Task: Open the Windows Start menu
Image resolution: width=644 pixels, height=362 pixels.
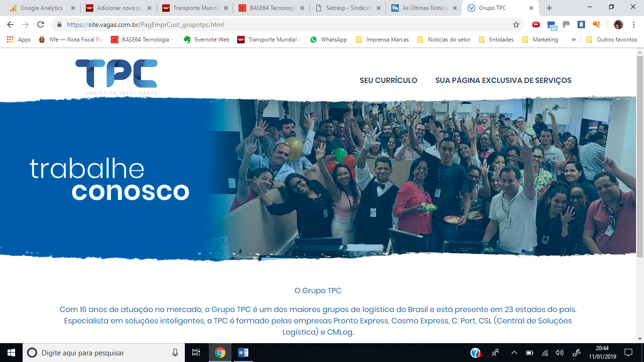Action: (11, 353)
